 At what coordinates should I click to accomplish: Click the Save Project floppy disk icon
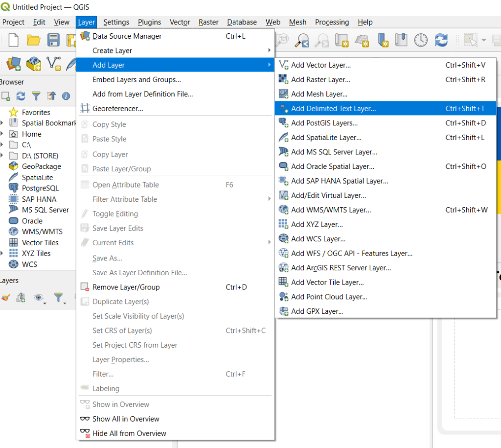pos(53,40)
